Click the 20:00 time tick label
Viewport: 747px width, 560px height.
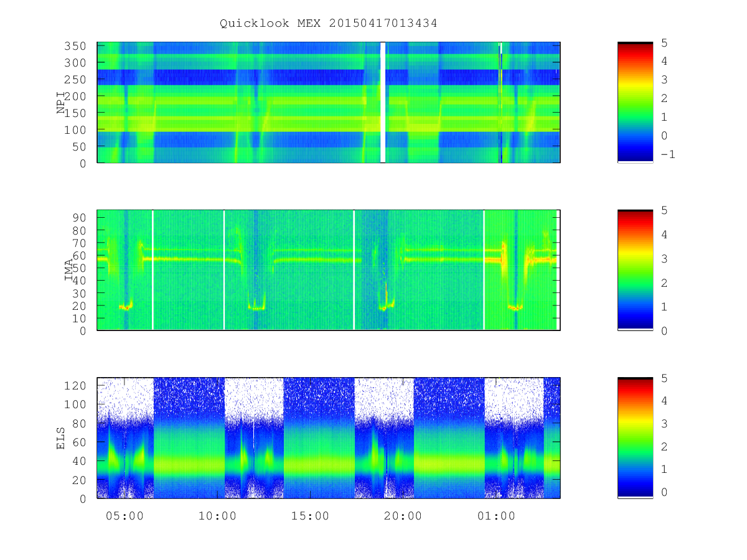click(x=403, y=516)
